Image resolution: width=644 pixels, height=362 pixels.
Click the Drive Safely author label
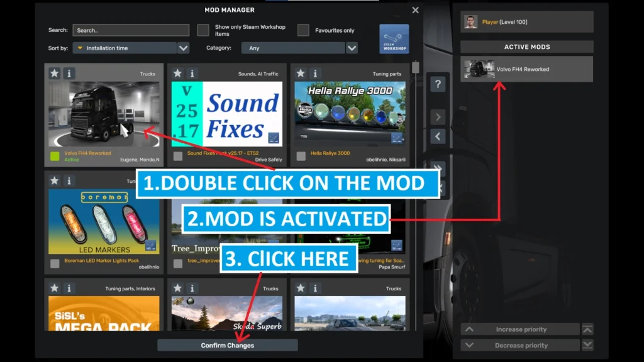coord(269,160)
